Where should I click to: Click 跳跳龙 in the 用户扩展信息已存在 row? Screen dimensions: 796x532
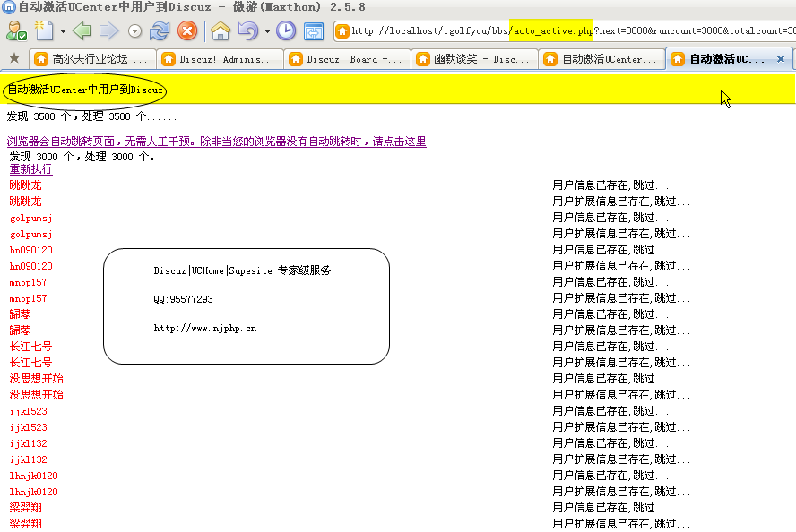(25, 202)
